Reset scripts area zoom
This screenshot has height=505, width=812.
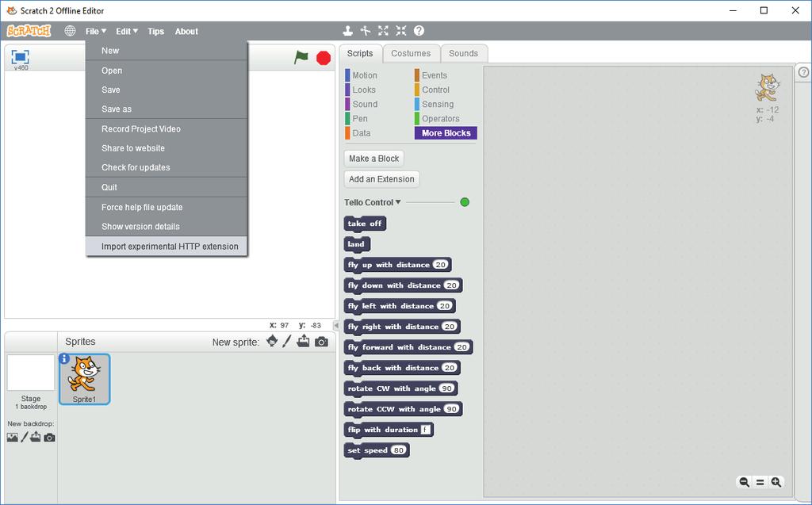coord(760,482)
